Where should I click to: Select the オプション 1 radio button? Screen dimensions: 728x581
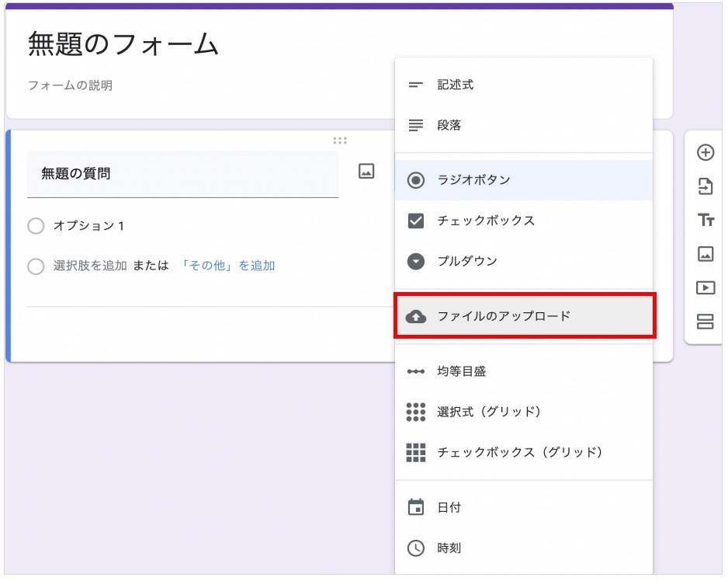pyautogui.click(x=36, y=226)
